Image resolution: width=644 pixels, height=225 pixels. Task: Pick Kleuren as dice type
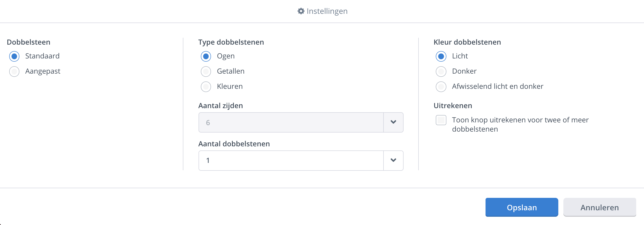pyautogui.click(x=206, y=87)
